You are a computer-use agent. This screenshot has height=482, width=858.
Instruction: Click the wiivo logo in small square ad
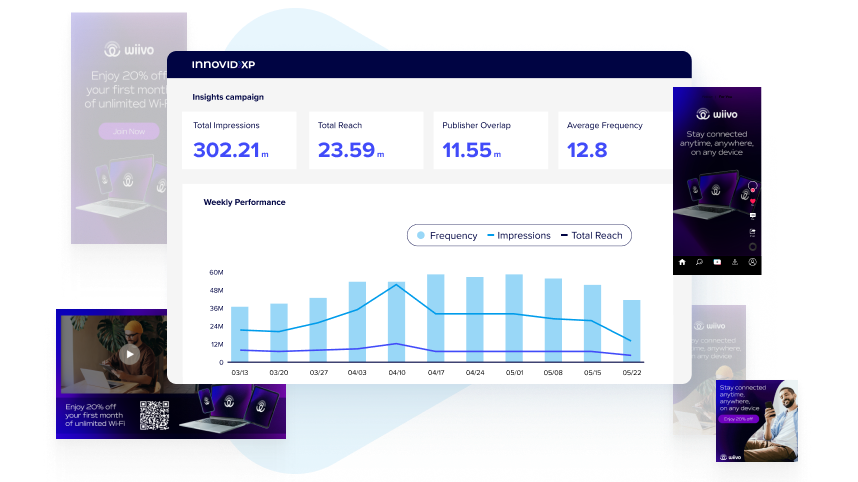pos(730,457)
